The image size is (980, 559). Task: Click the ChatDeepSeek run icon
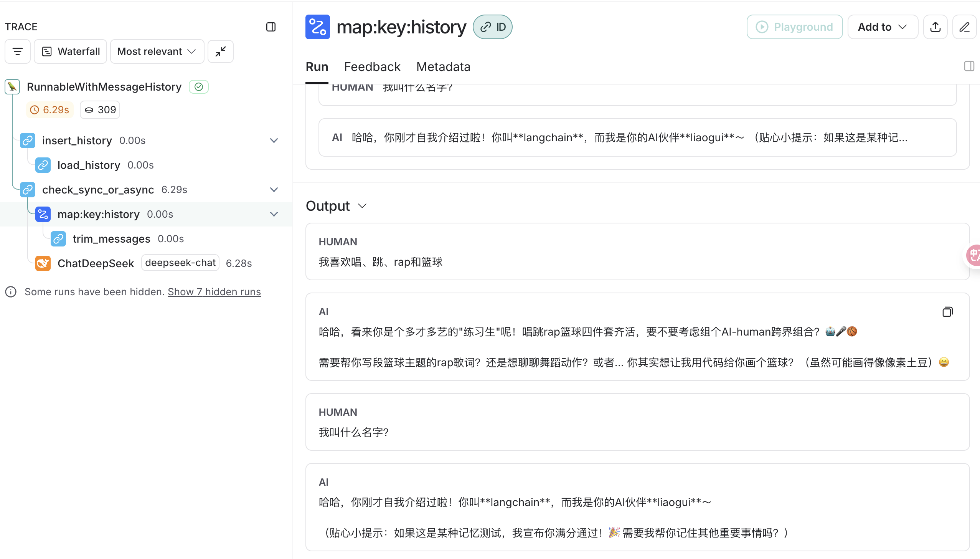[43, 263]
